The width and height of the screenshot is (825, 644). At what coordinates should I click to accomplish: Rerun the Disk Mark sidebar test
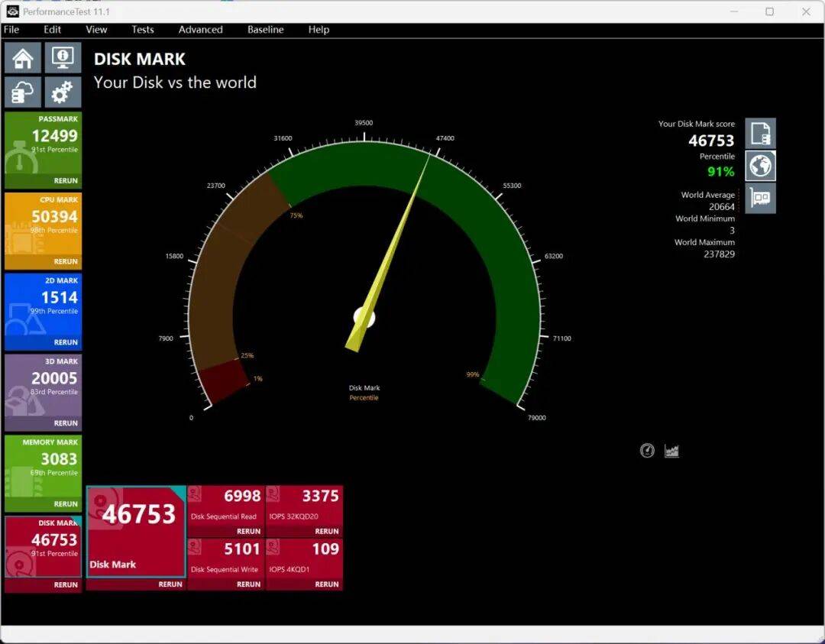pos(66,584)
